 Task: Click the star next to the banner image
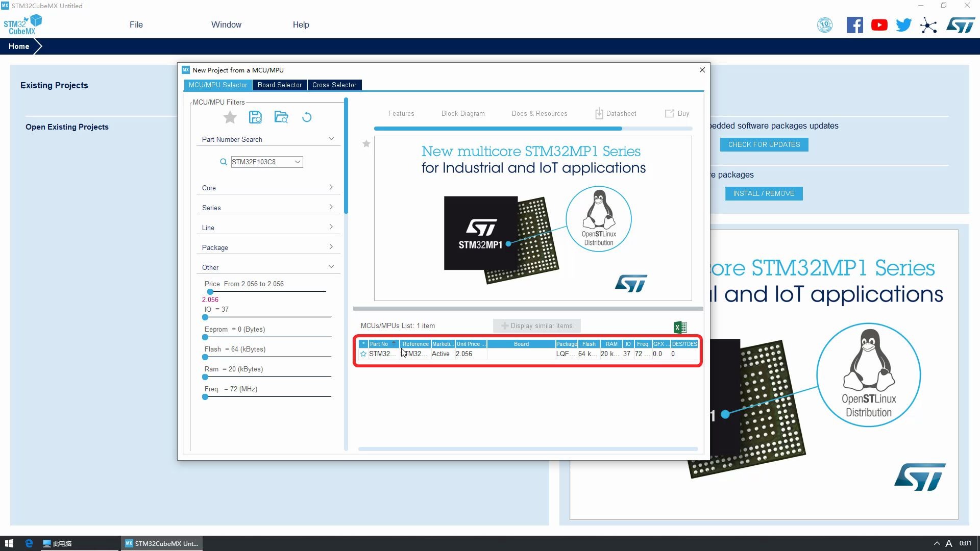(366, 144)
